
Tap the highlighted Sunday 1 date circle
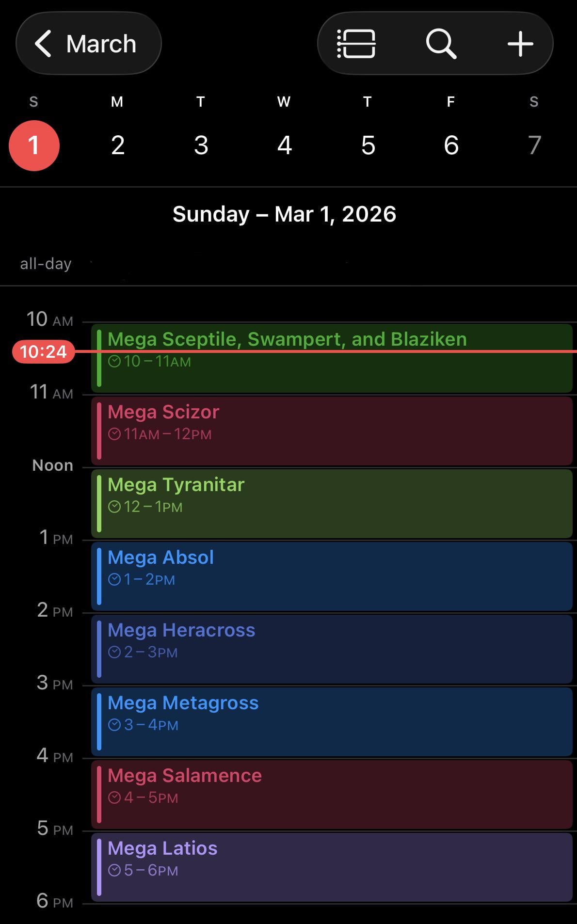pyautogui.click(x=34, y=145)
